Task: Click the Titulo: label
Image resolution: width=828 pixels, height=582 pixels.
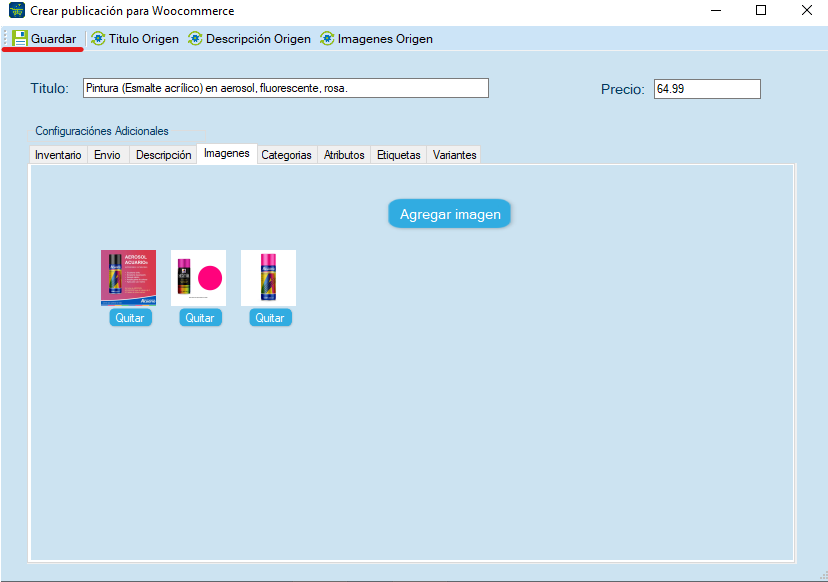Action: coord(50,88)
